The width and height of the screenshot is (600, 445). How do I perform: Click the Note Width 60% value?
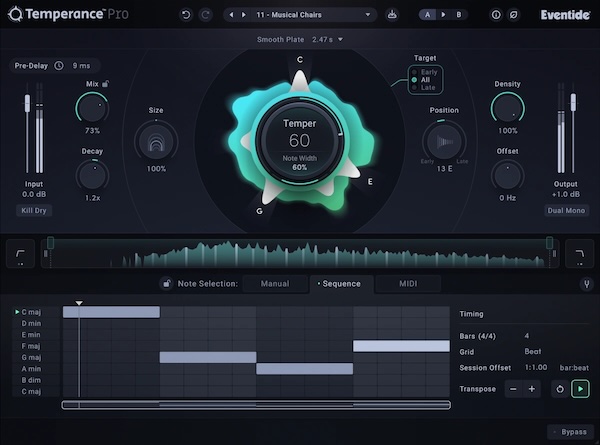click(300, 167)
